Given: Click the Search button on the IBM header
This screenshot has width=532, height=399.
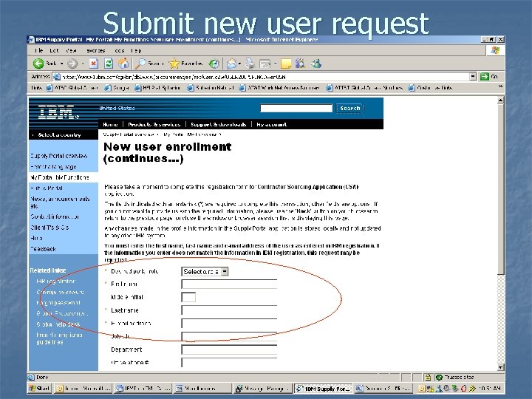Looking at the screenshot, I should 349,108.
